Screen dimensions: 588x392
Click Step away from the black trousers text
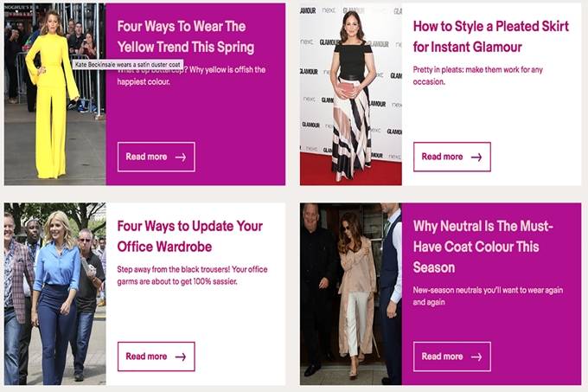click(x=192, y=275)
